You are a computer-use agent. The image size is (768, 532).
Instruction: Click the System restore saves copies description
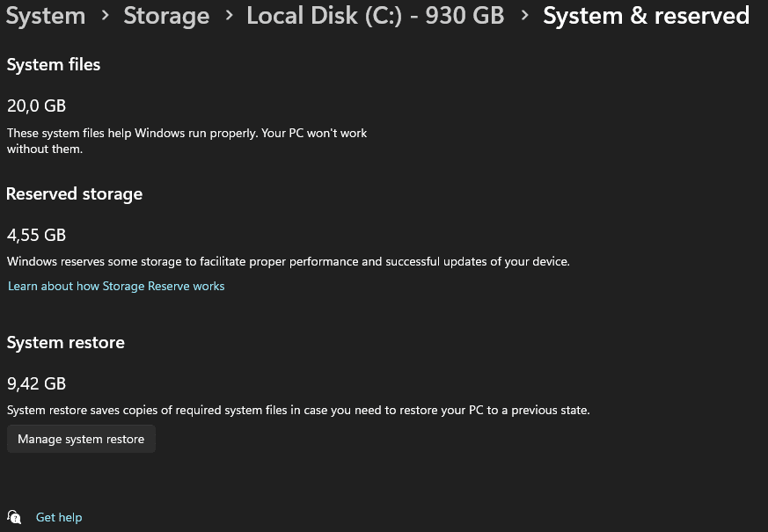point(298,410)
